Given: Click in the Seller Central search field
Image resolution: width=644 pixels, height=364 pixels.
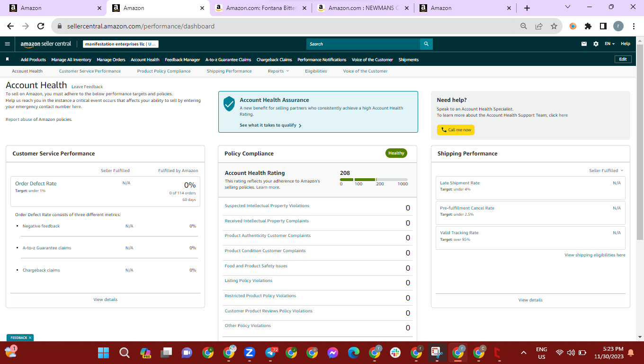Looking at the screenshot, I should tap(363, 44).
